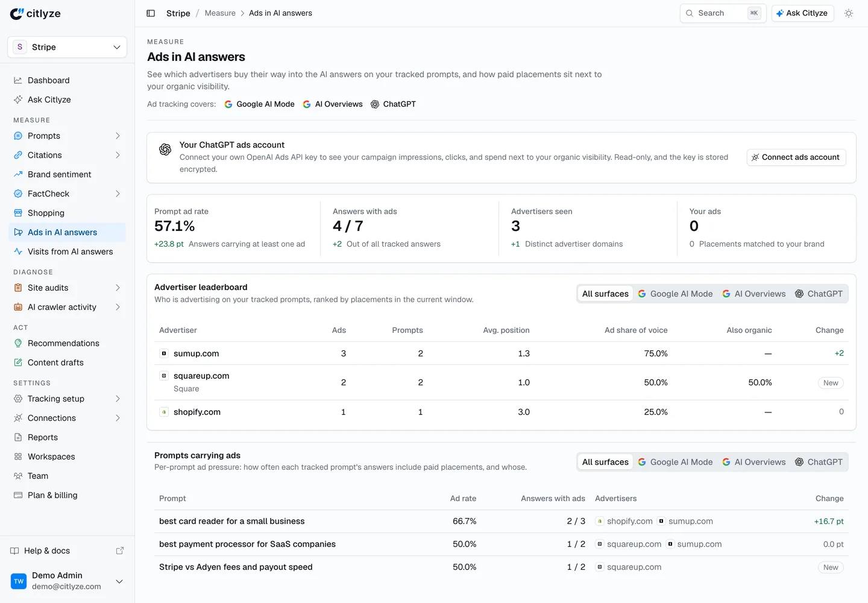This screenshot has height=603, width=868.
Task: Click the ChatGPT logo in ads account card
Action: tap(165, 150)
